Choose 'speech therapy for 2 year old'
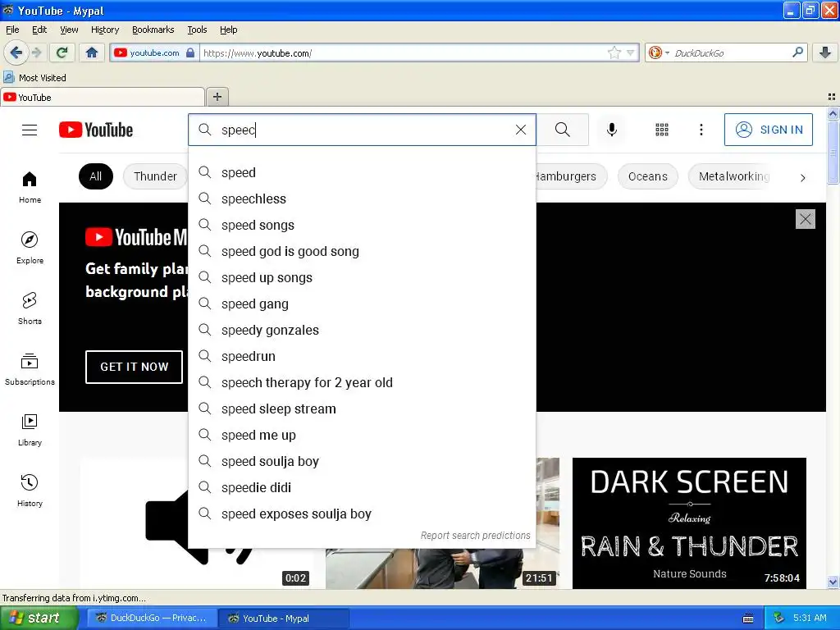The image size is (840, 630). tap(362, 382)
